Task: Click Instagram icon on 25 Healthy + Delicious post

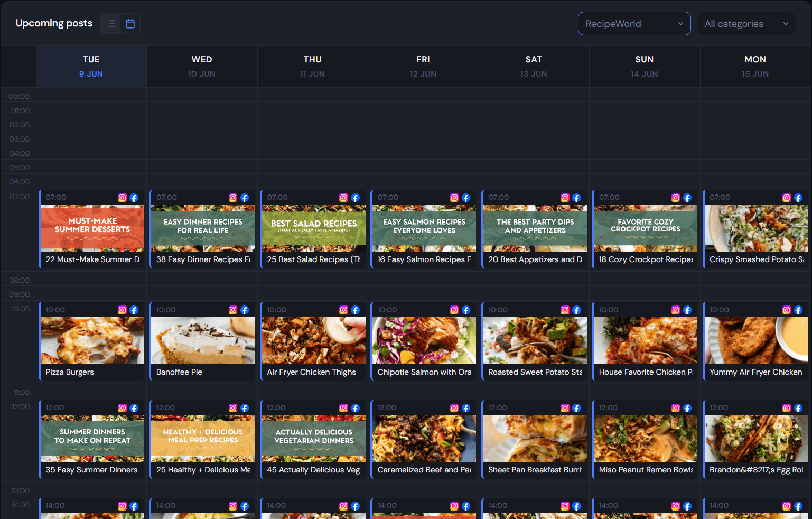Action: click(x=233, y=408)
